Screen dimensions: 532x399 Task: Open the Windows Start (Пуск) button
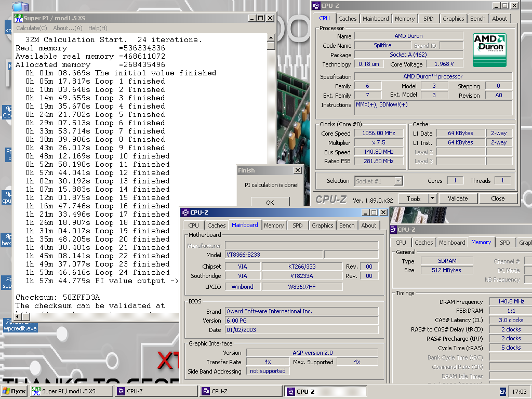coord(14,391)
